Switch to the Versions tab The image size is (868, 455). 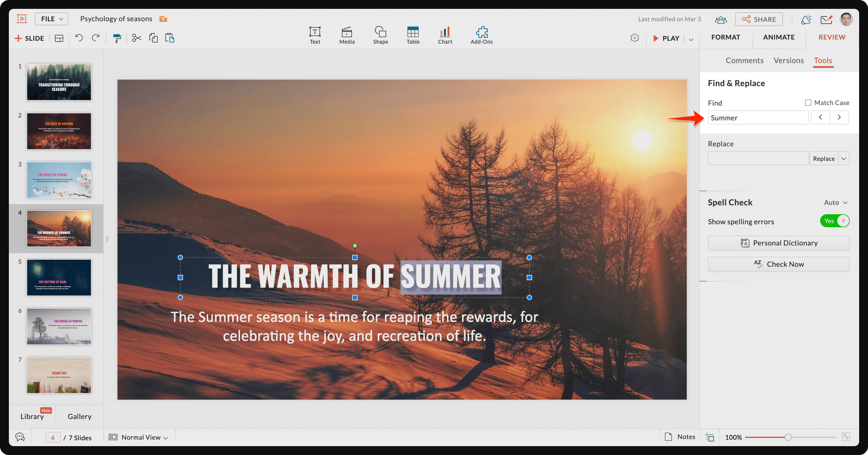pyautogui.click(x=789, y=60)
